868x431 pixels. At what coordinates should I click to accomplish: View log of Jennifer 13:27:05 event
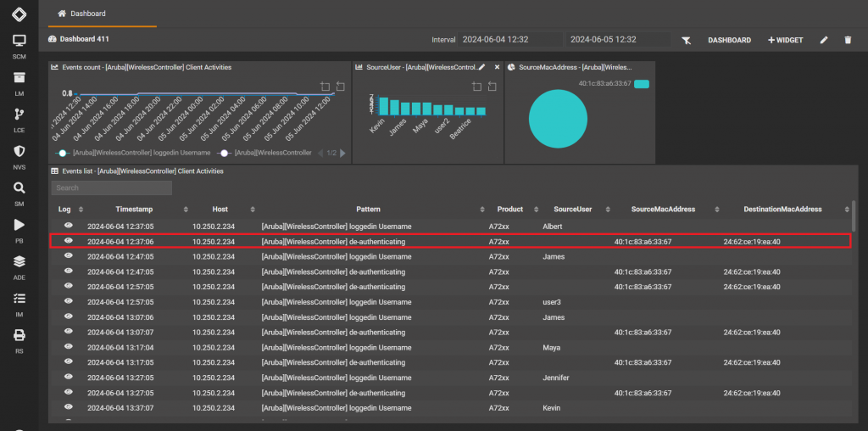tap(69, 377)
